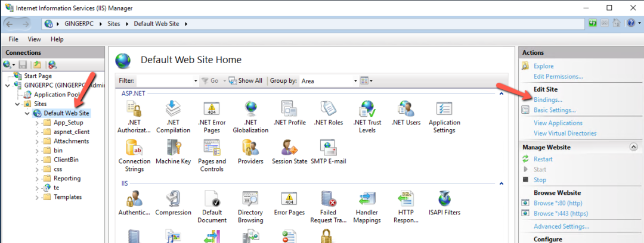Collapse the Default Web Site node
The height and width of the screenshot is (243, 644).
tap(27, 113)
